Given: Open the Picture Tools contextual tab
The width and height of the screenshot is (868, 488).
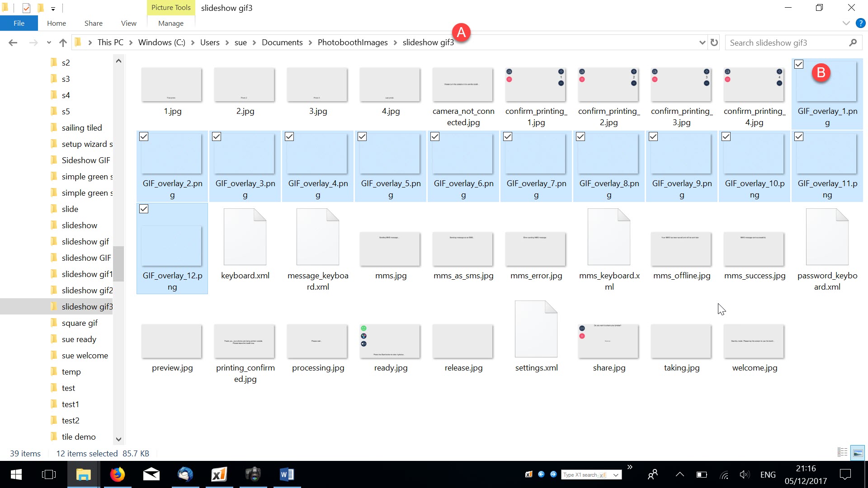Looking at the screenshot, I should pos(171,7).
